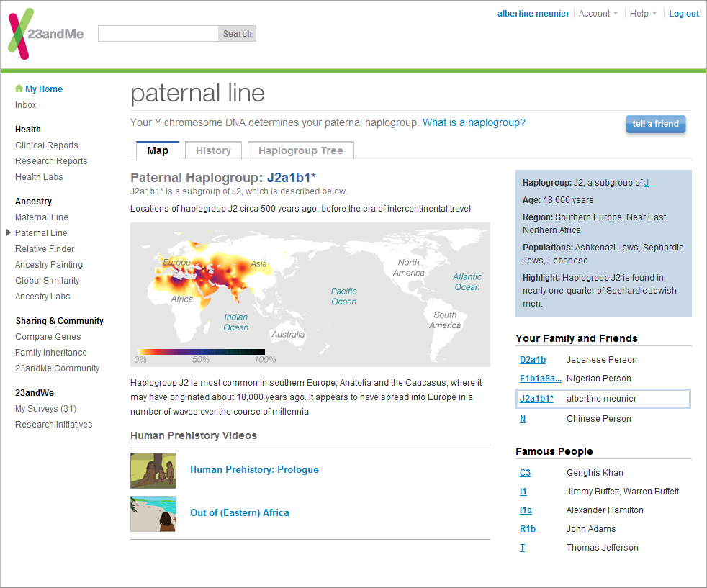Click the Human Prehistory: Prologue video thumbnail

click(153, 471)
